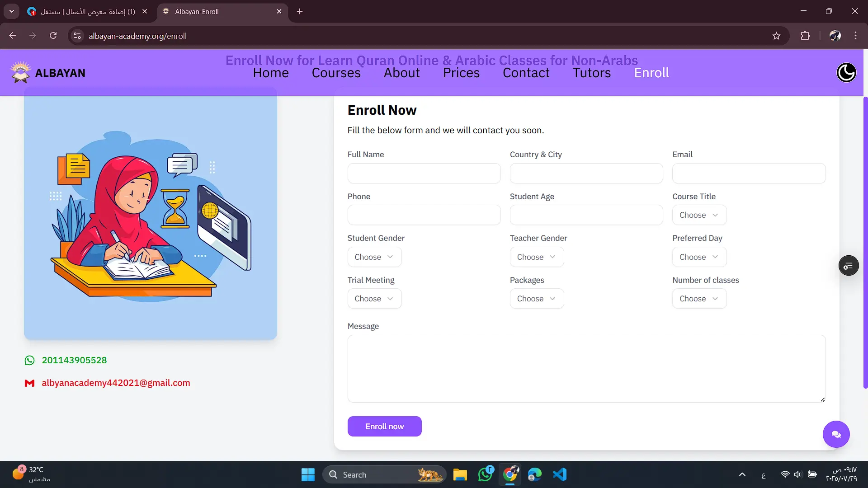Open WhatsApp from the taskbar
868x488 pixels.
485,474
